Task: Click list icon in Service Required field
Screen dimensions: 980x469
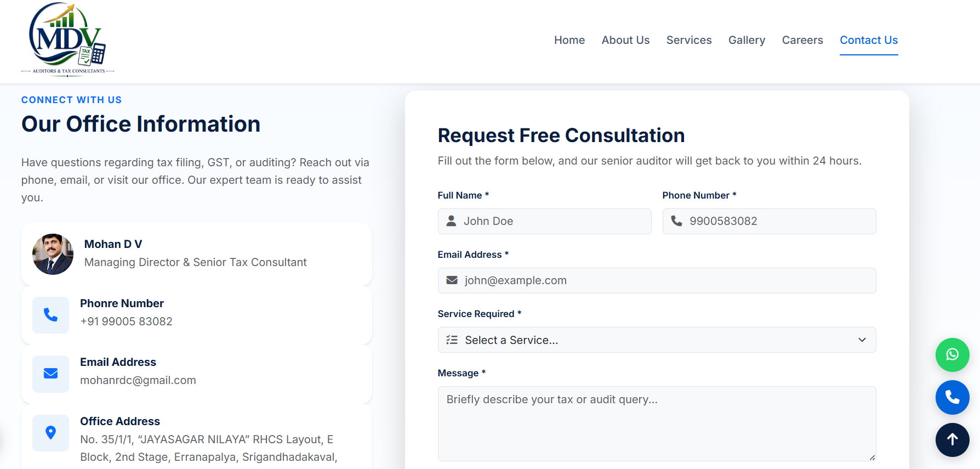Action: [x=452, y=340]
